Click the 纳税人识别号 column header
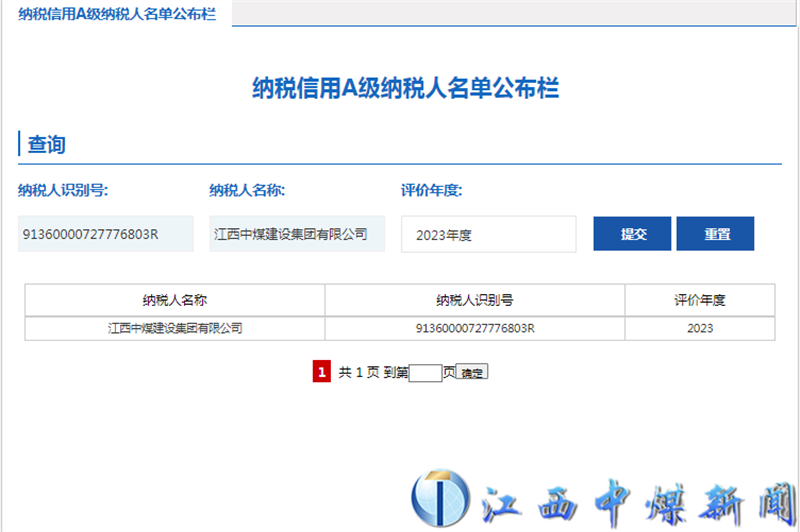Image resolution: width=800 pixels, height=532 pixels. tap(474, 300)
